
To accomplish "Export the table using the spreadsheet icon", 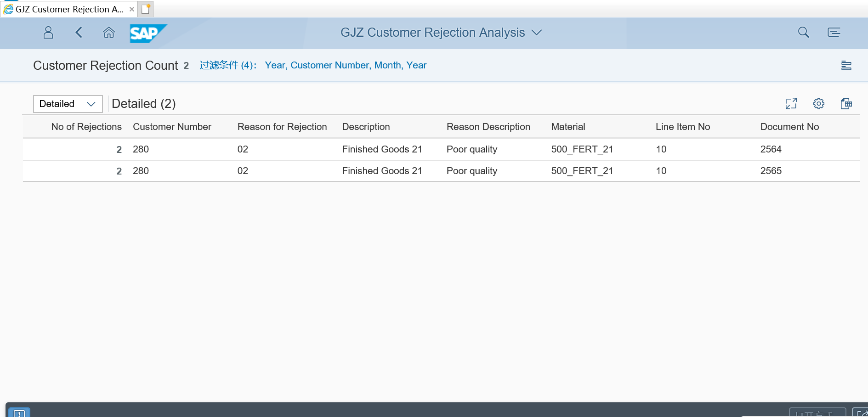I will 847,104.
